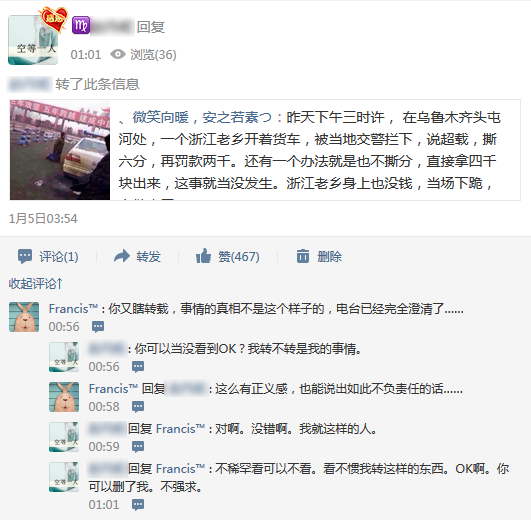Open comments via 评论(1) speech bubble icon
This screenshot has height=520, width=531.
click(x=25, y=256)
